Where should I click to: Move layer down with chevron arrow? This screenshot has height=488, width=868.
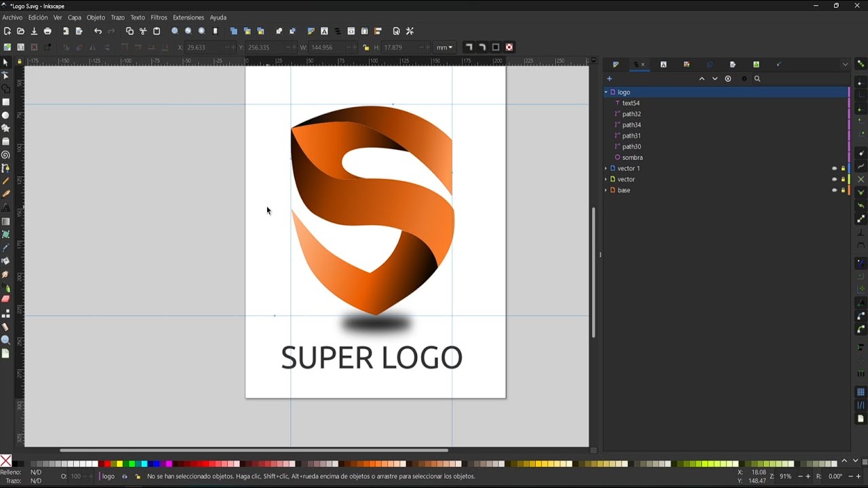coord(715,79)
